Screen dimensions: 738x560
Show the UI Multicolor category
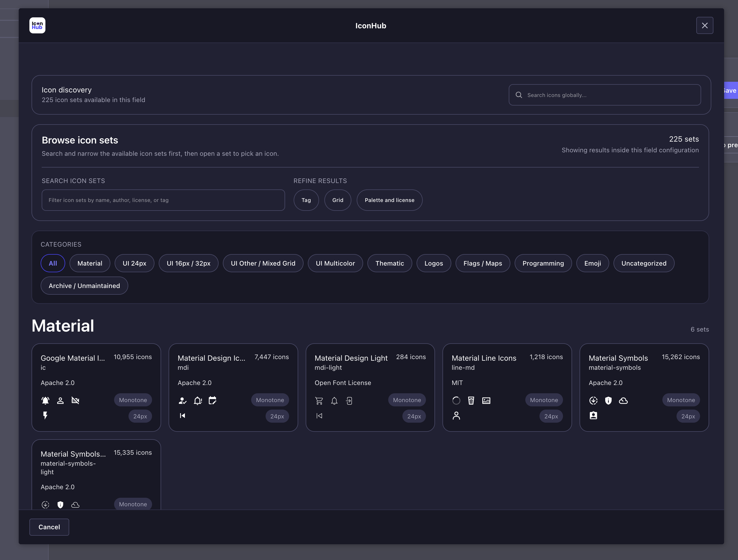pos(335,263)
